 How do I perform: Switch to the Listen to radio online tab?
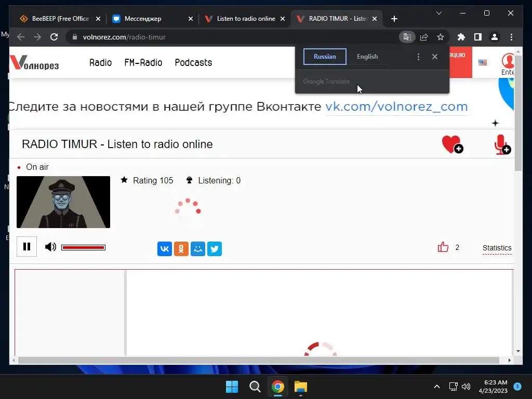[x=246, y=19]
